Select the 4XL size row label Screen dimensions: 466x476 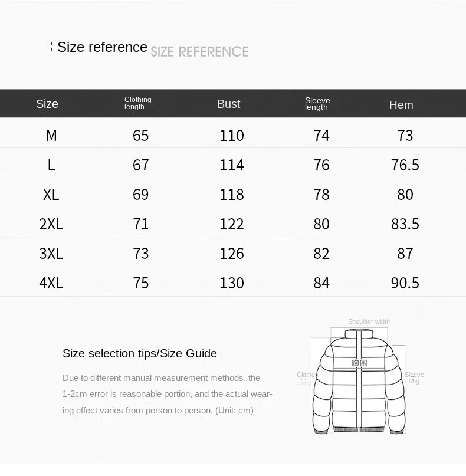pyautogui.click(x=51, y=283)
